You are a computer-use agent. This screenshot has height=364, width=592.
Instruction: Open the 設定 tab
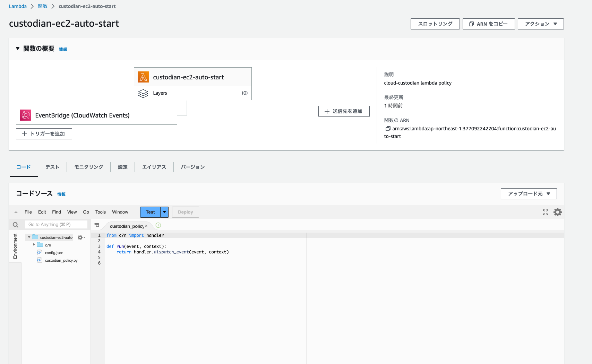(x=123, y=167)
